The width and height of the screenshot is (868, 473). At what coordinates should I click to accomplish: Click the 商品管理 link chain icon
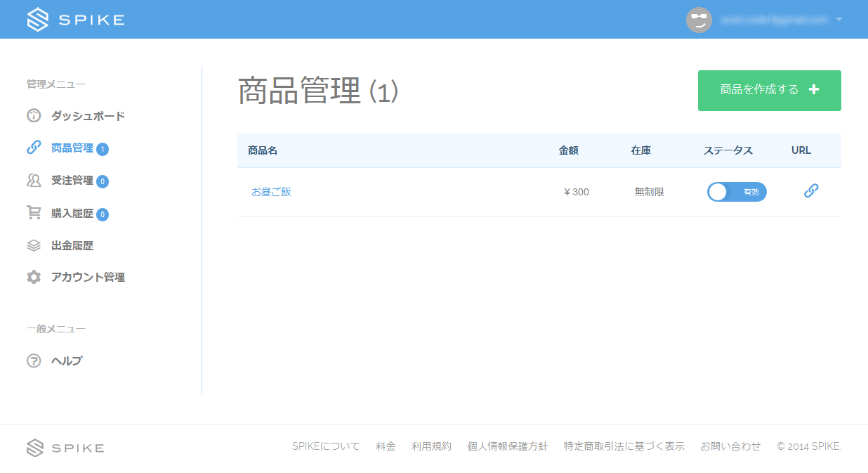(x=34, y=148)
